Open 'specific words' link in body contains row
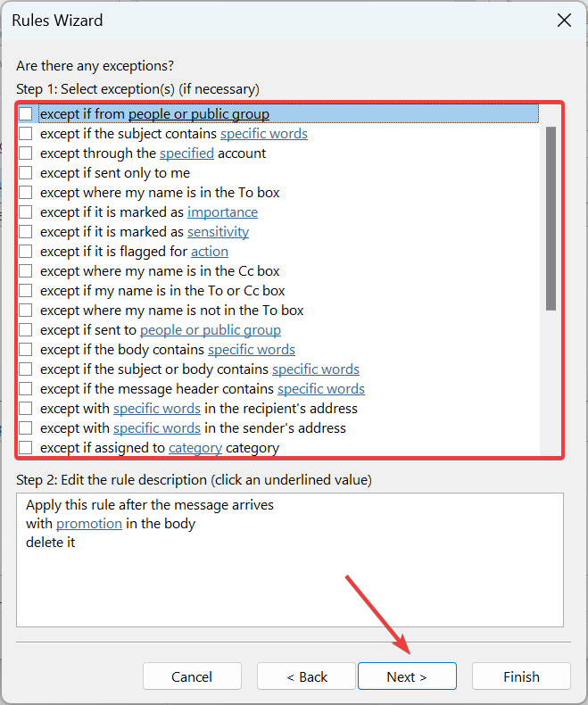 (252, 350)
